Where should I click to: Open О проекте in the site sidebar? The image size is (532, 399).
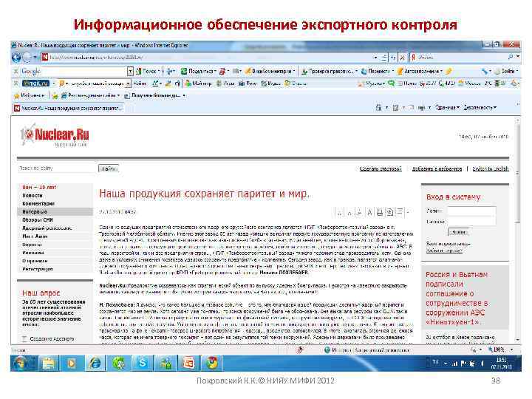[x=35, y=261]
